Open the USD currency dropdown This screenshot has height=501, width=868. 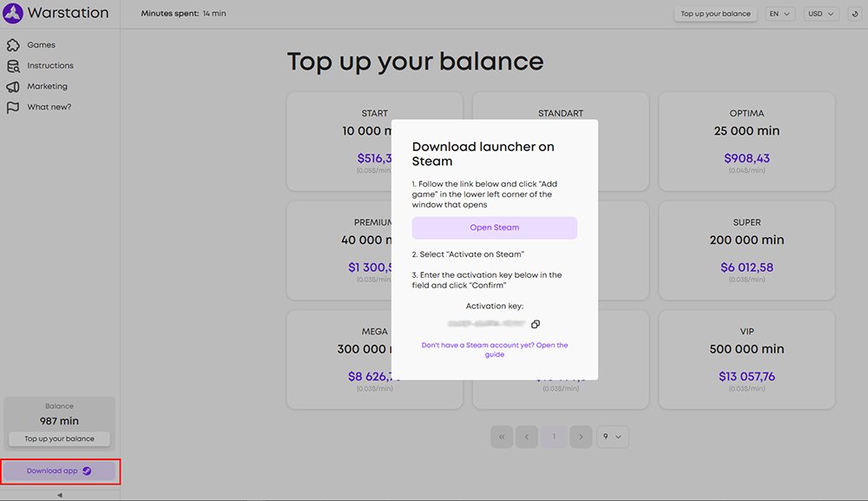(820, 14)
